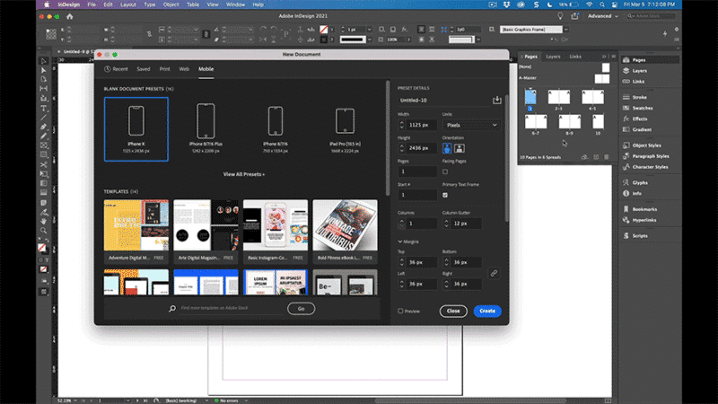
Task: Uncheck the Primary Text Frame checkbox
Action: point(445,195)
